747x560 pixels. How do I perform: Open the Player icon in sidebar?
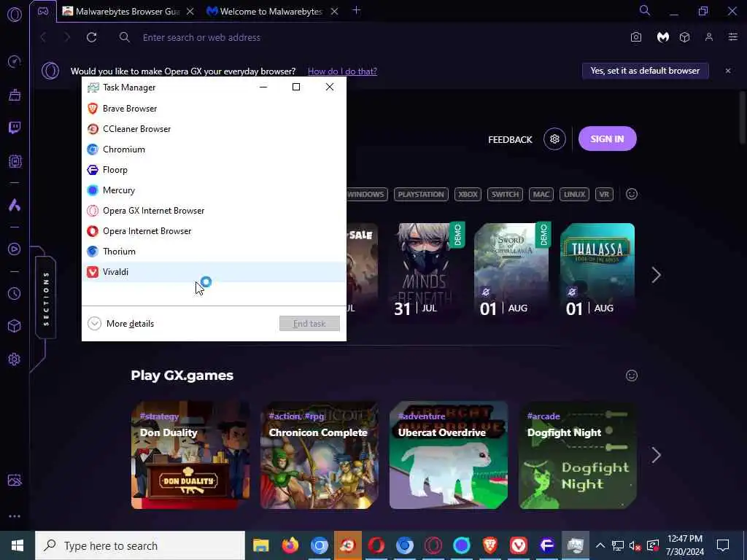coord(15,249)
